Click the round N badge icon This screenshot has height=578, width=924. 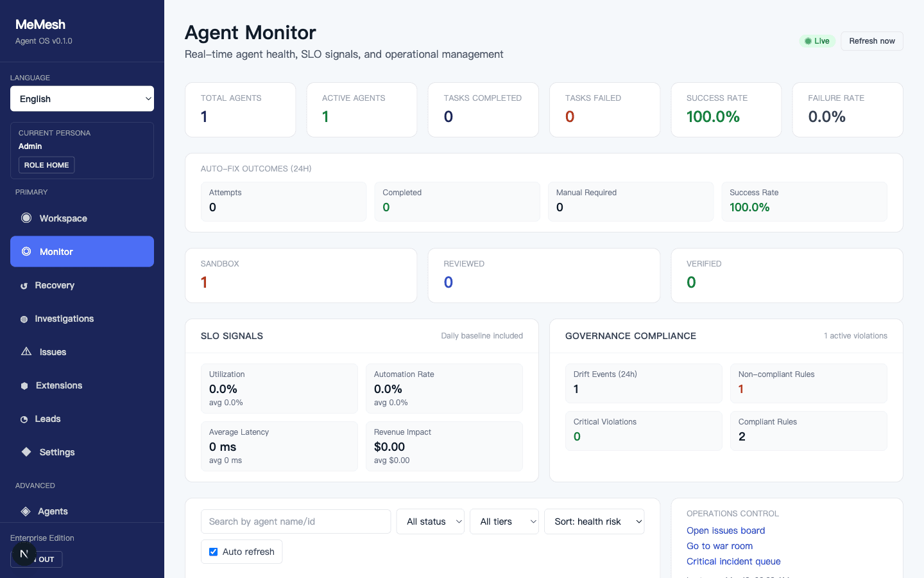click(x=24, y=554)
